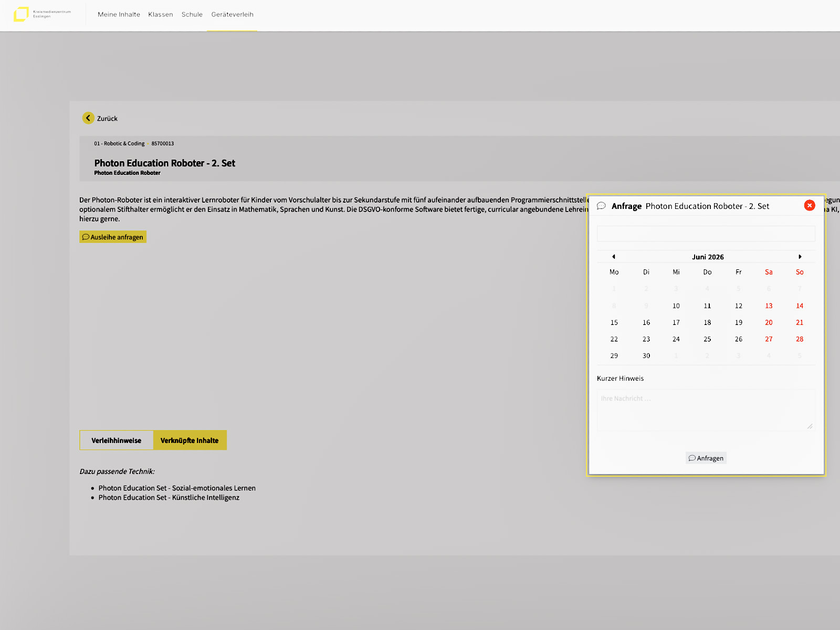Click the 01 - Robotic & Coding breadcrumb
The image size is (840, 630).
coord(119,143)
